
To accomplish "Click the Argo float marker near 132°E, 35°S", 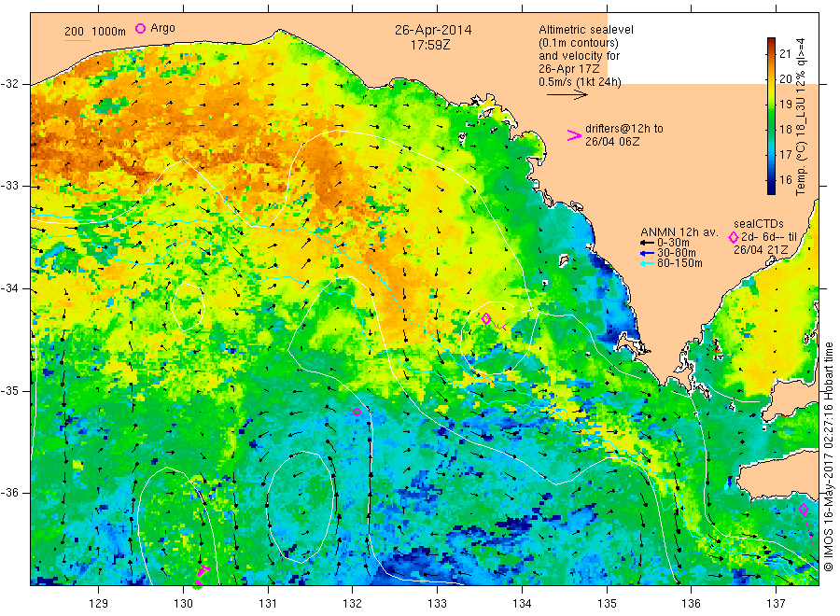I will click(x=357, y=412).
